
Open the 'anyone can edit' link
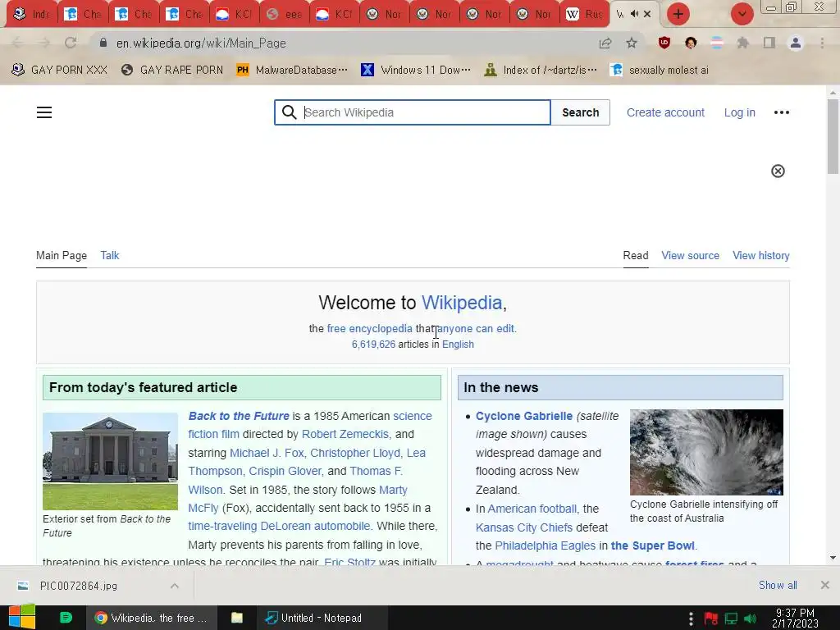[477, 328]
